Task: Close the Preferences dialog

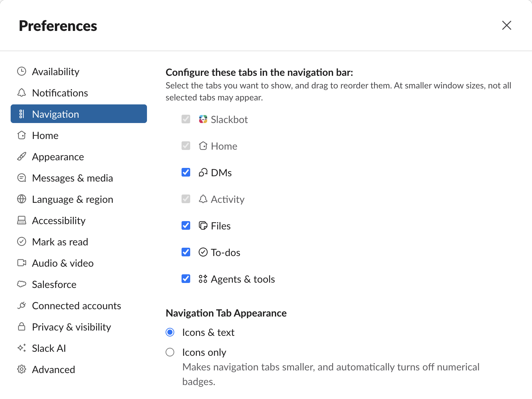Action: (x=507, y=25)
